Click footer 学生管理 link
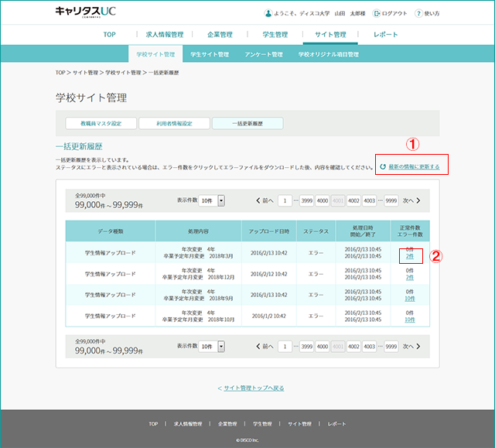Screen dimensions: 495x448 262,424
